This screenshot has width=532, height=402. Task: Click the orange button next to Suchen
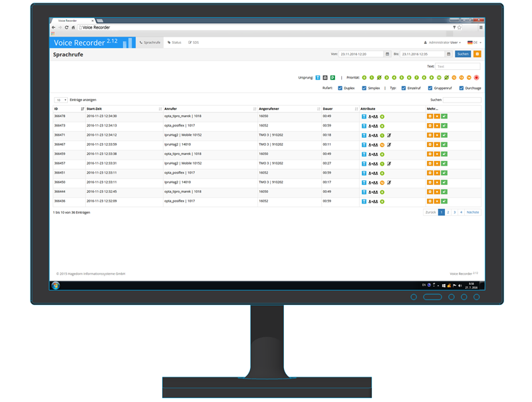(477, 54)
